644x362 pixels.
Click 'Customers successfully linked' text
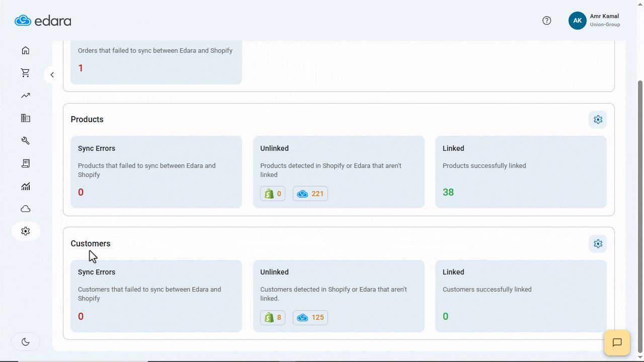point(487,290)
